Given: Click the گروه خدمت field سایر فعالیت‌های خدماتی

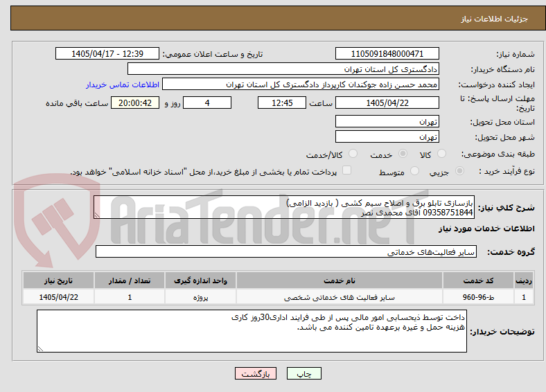Looking at the screenshot, I should (x=286, y=251).
